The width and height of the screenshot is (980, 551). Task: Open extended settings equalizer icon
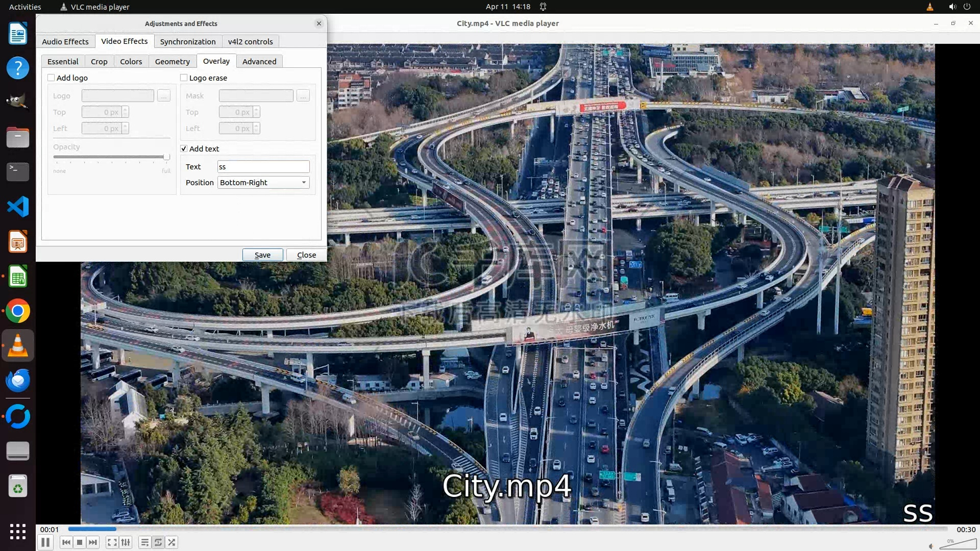pyautogui.click(x=126, y=542)
